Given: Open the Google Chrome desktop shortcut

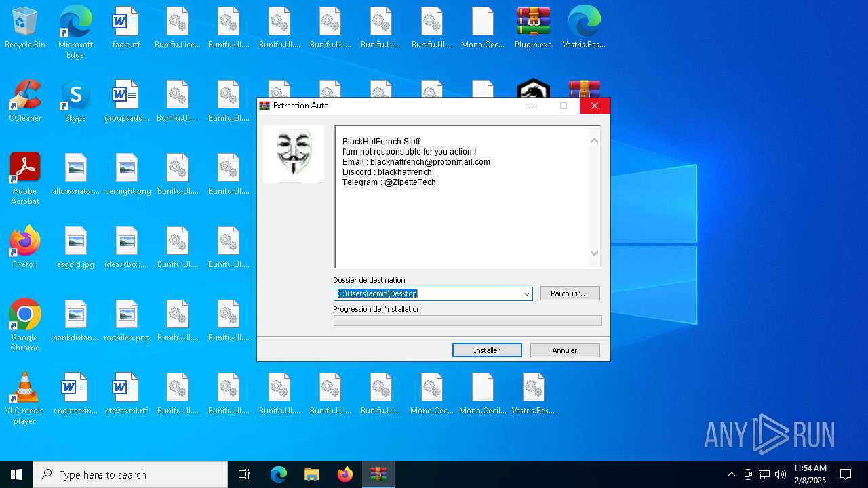Looking at the screenshot, I should [25, 325].
